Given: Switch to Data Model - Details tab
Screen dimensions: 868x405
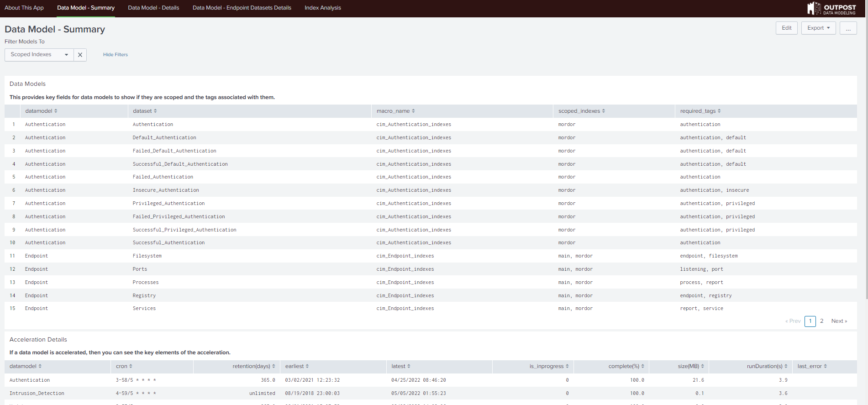Looking at the screenshot, I should point(153,8).
